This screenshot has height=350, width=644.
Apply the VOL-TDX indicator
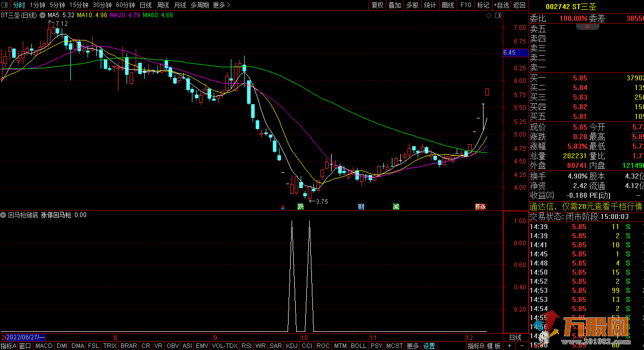coord(224,346)
